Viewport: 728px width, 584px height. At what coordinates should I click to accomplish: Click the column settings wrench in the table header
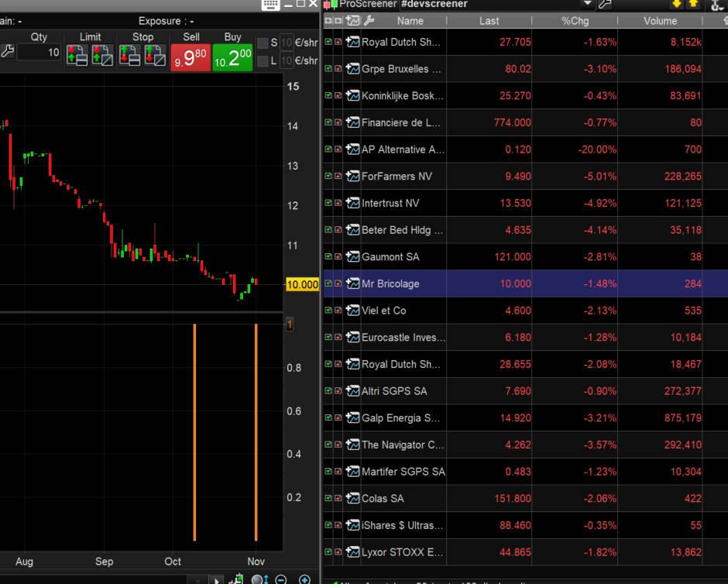coord(369,20)
